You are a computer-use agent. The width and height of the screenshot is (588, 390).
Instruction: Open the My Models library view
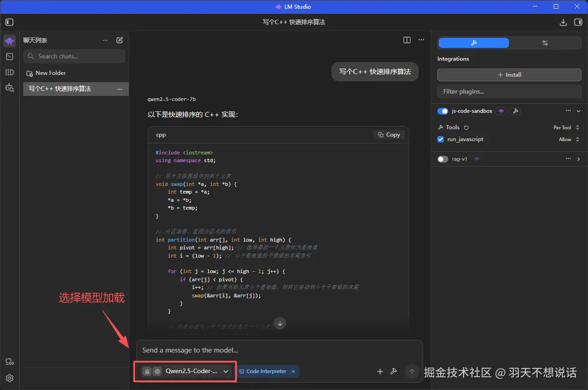pos(10,72)
